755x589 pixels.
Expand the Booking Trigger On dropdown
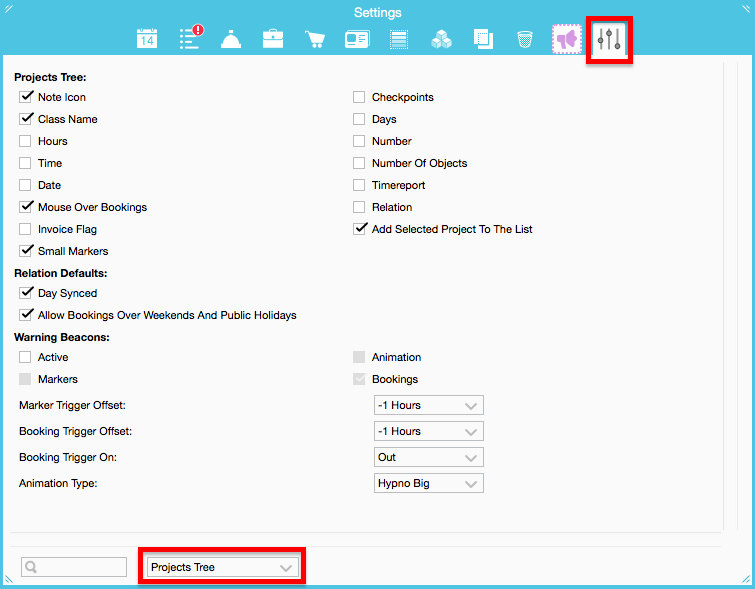pos(429,457)
